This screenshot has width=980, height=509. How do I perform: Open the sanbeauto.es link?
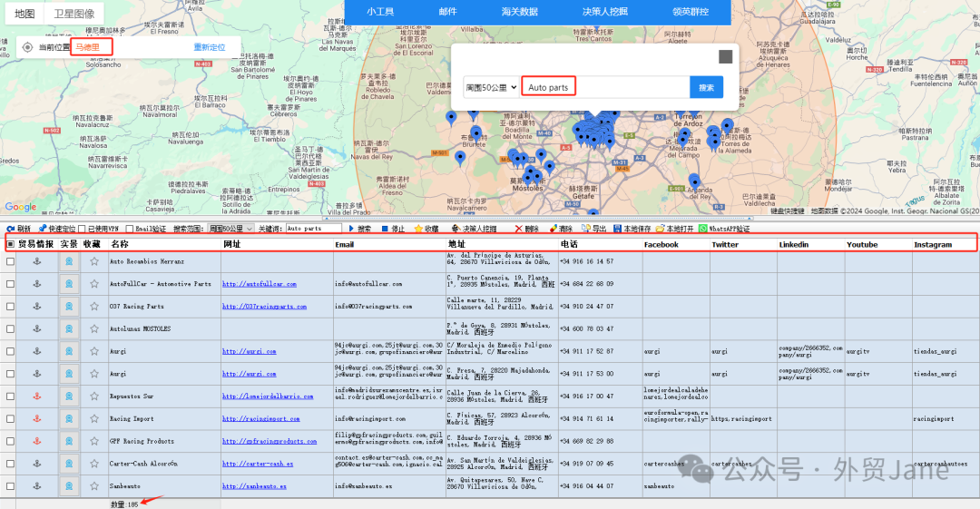click(254, 486)
